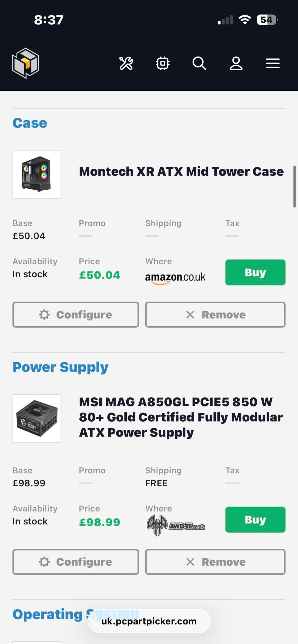298x644 pixels.
Task: Click the Case category heading
Action: point(30,123)
